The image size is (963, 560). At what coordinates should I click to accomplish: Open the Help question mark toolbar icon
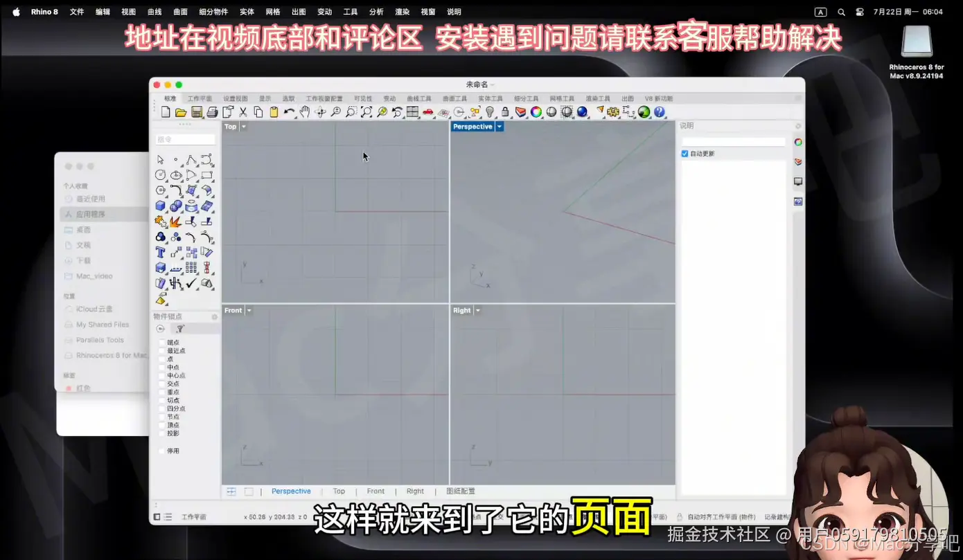[659, 111]
